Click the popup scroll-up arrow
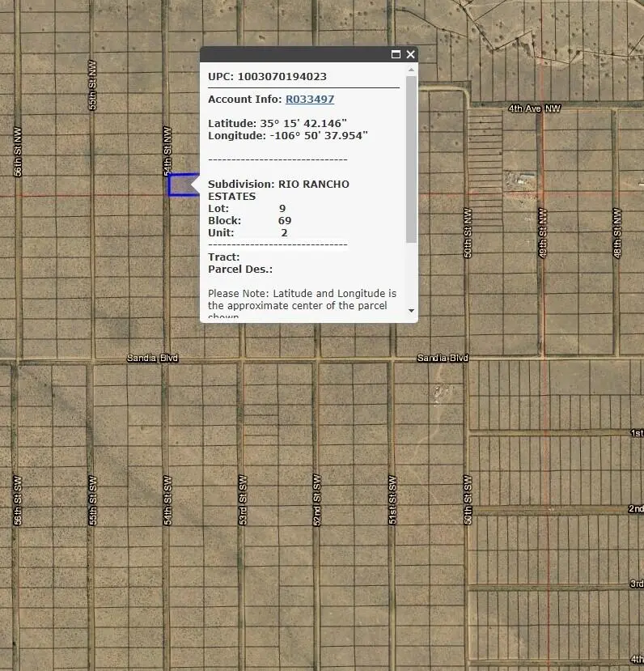Viewport: 644px width, 671px height. pyautogui.click(x=411, y=70)
